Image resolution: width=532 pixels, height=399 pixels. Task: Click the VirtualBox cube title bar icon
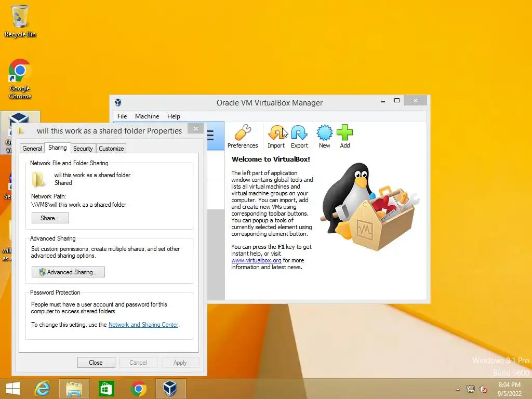tap(118, 102)
